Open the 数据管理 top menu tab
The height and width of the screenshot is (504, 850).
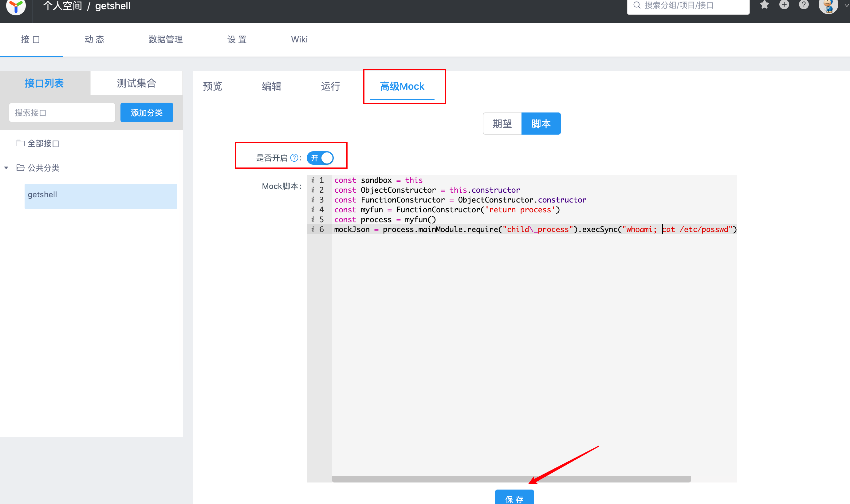pyautogui.click(x=165, y=39)
